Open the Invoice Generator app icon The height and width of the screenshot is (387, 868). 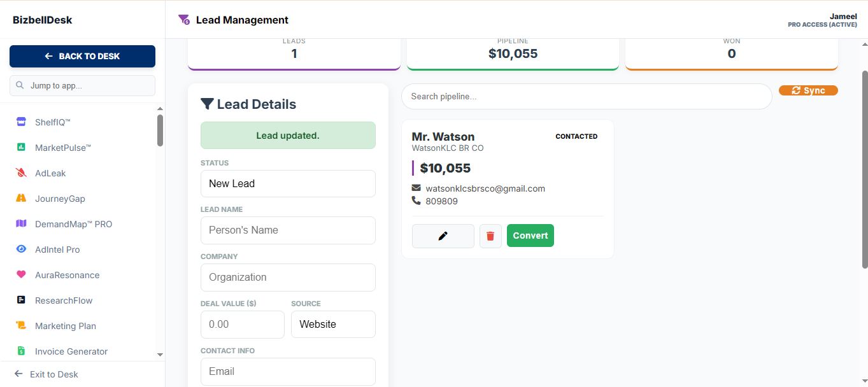point(21,351)
